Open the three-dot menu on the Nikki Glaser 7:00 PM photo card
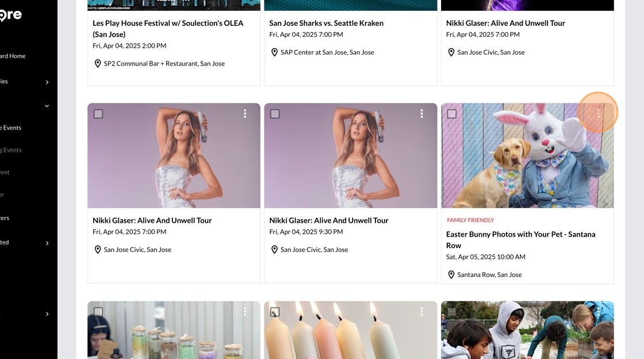 (245, 114)
